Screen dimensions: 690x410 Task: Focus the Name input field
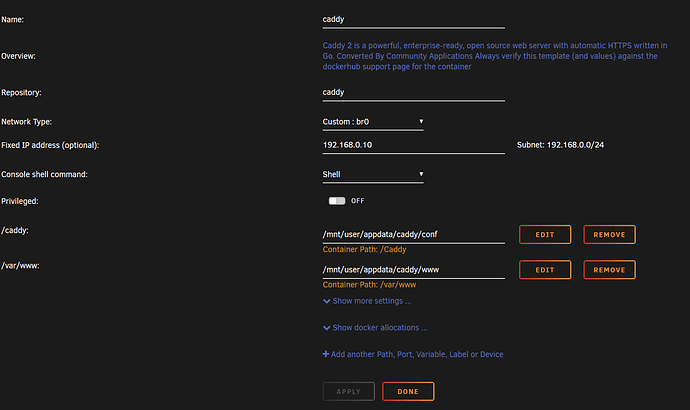[x=413, y=19]
